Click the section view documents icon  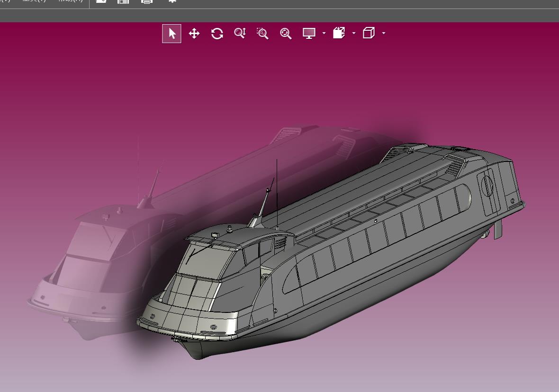click(339, 33)
